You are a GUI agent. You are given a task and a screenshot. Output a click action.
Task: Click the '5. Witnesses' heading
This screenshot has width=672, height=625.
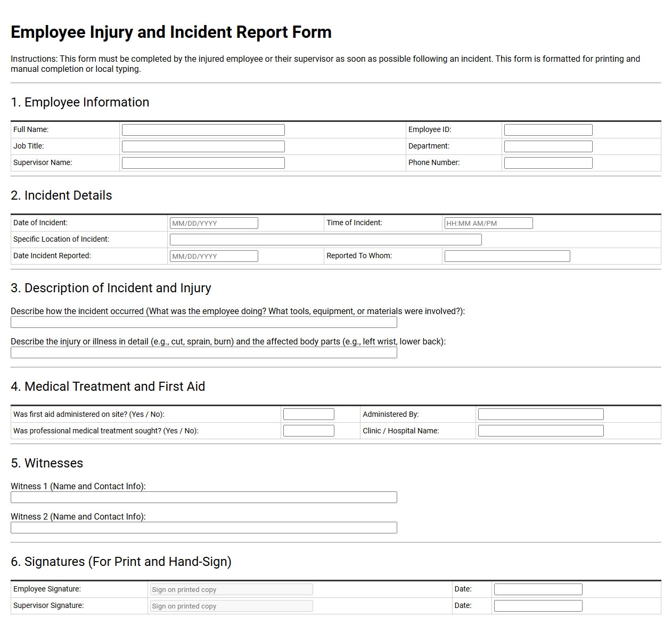47,463
